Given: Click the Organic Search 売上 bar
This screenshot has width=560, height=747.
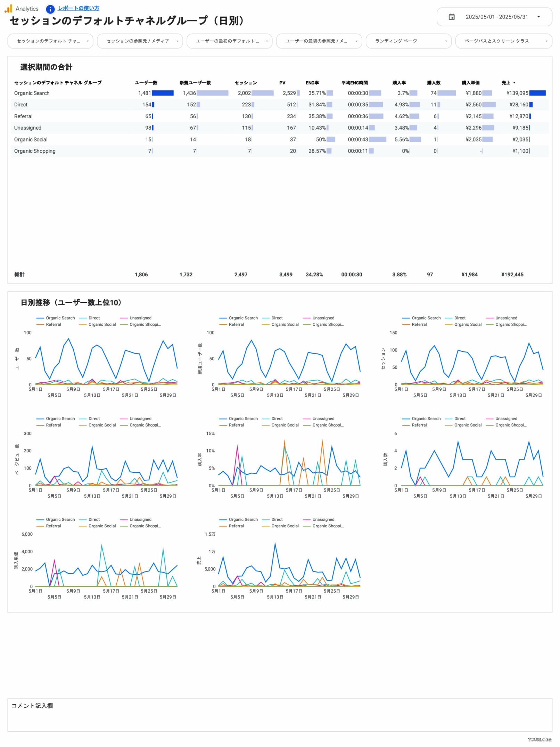Looking at the screenshot, I should tap(537, 93).
